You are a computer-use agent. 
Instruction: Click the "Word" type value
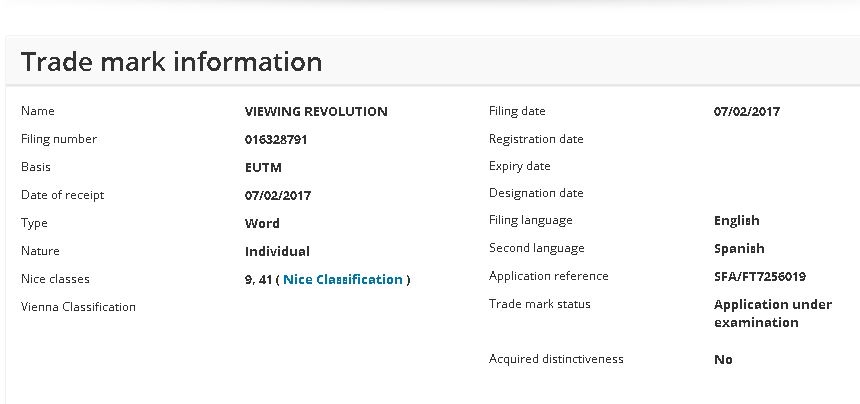pos(262,224)
